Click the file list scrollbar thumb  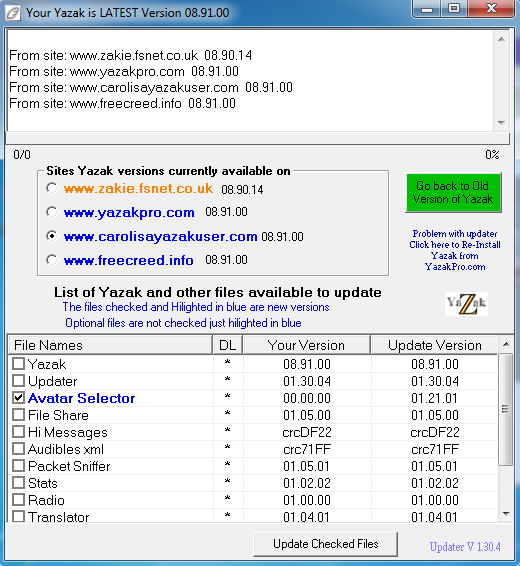(x=506, y=409)
